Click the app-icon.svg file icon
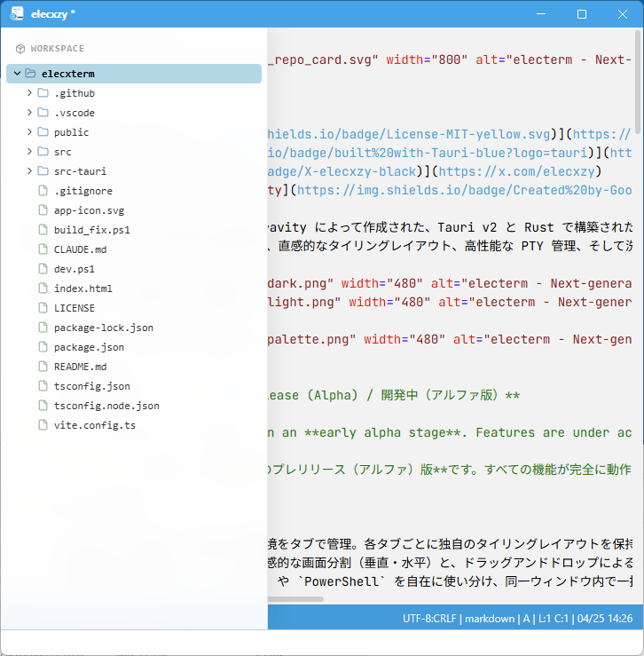Screen dimensions: 644x656 (43, 210)
